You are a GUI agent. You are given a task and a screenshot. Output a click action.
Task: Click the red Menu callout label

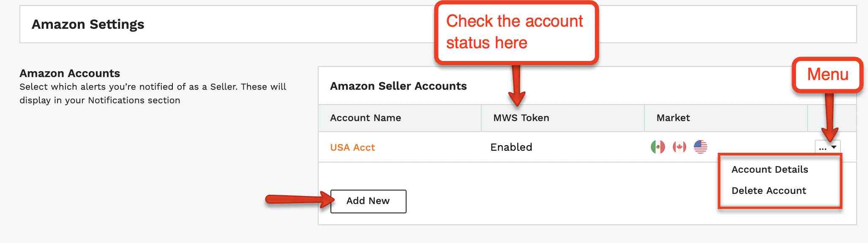[827, 75]
